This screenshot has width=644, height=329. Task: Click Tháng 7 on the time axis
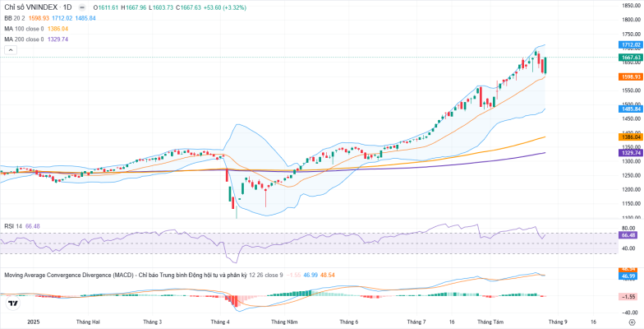tap(416, 322)
